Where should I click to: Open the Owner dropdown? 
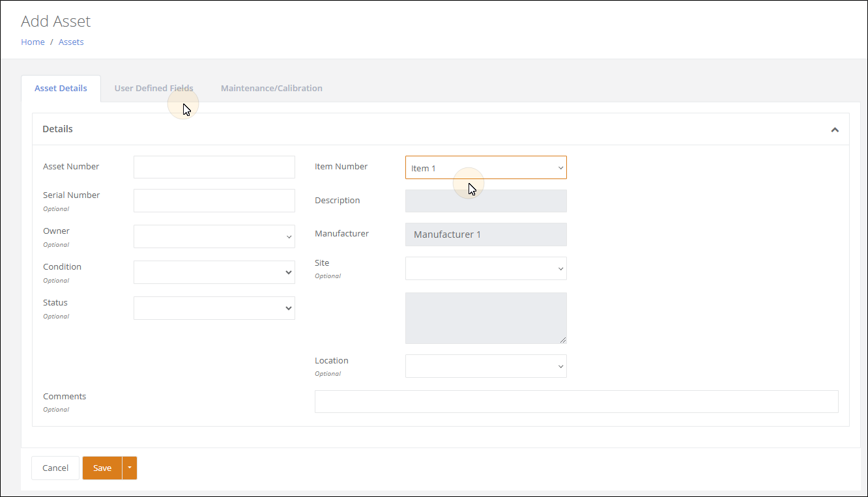click(214, 236)
